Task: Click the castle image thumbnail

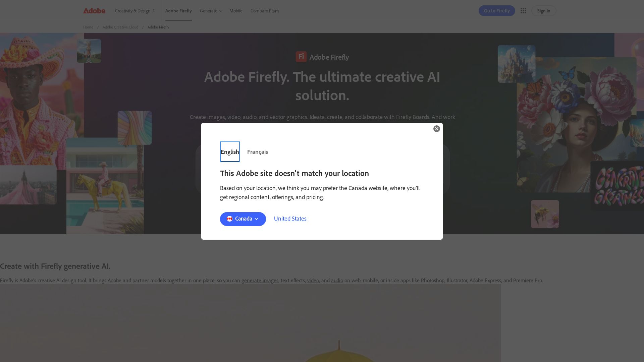Action: pyautogui.click(x=517, y=64)
